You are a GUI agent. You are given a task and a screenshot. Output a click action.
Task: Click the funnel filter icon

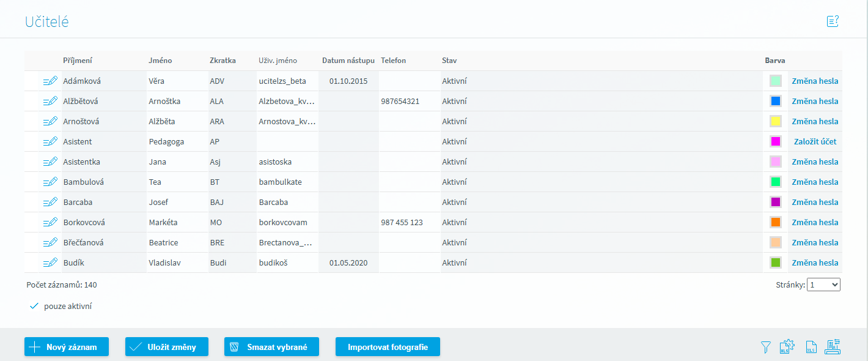pyautogui.click(x=766, y=347)
